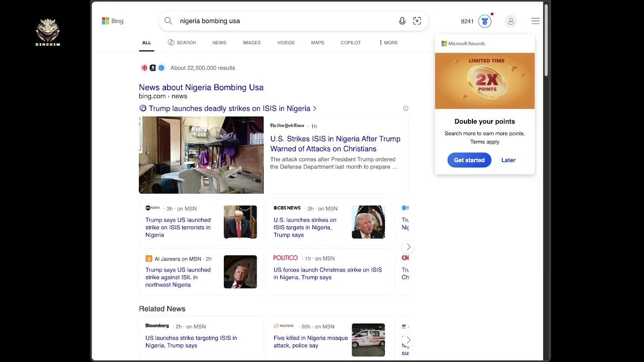Advance the top news carousel with right arrow
This screenshot has width=644, height=362.
click(409, 247)
